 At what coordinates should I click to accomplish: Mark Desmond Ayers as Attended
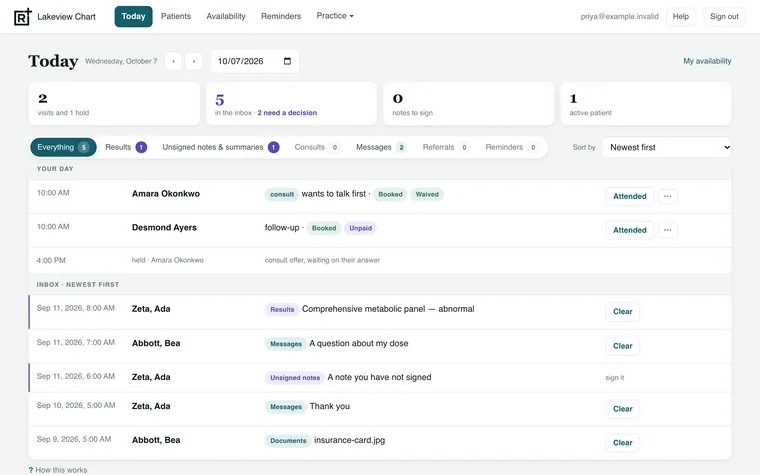click(x=630, y=230)
